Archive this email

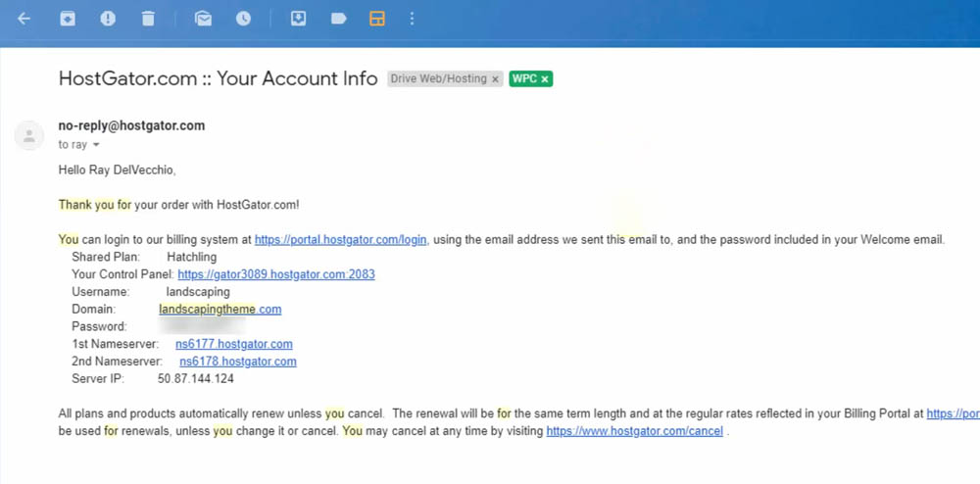[x=67, y=19]
